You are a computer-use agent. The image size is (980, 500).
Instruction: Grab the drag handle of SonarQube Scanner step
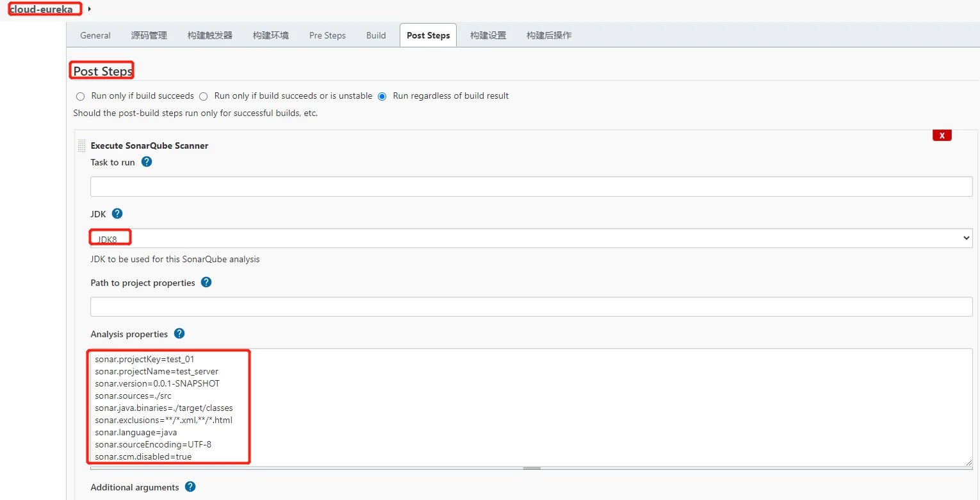point(81,146)
